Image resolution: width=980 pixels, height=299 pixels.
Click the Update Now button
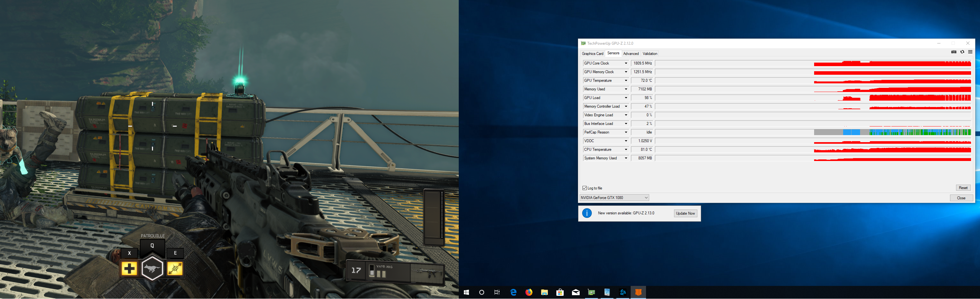pyautogui.click(x=685, y=213)
